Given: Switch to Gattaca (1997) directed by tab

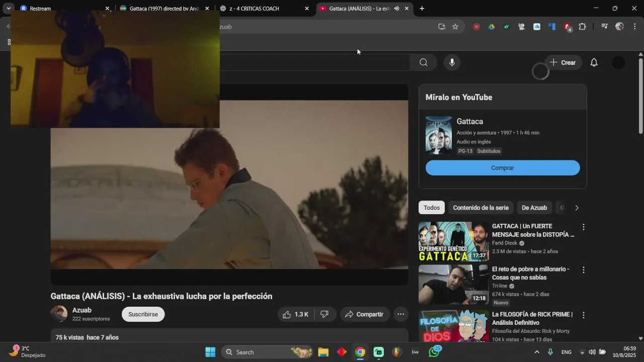Looking at the screenshot, I should [x=164, y=9].
